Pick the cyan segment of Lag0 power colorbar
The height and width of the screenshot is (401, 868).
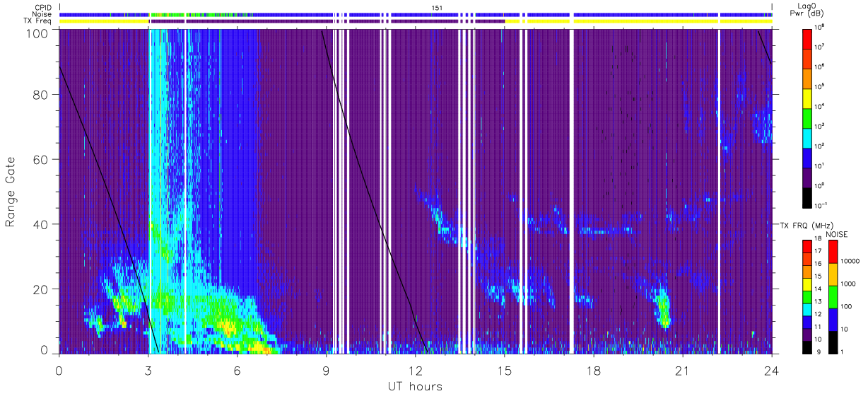point(807,137)
